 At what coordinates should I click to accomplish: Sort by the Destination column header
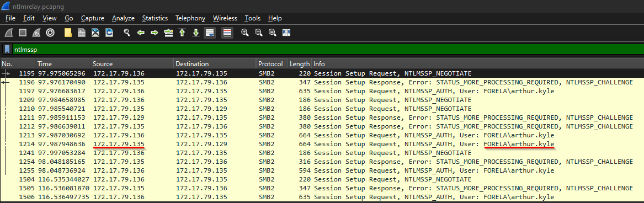point(215,63)
